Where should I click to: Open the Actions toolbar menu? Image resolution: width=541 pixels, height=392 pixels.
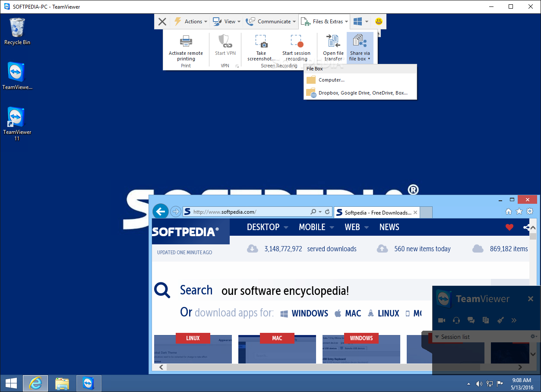pos(190,22)
